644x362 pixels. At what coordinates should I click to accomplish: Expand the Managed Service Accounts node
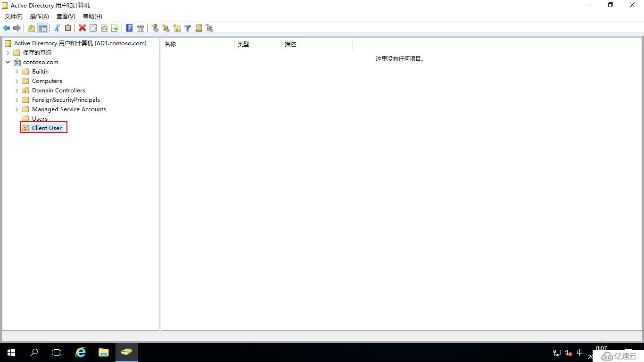coord(17,109)
